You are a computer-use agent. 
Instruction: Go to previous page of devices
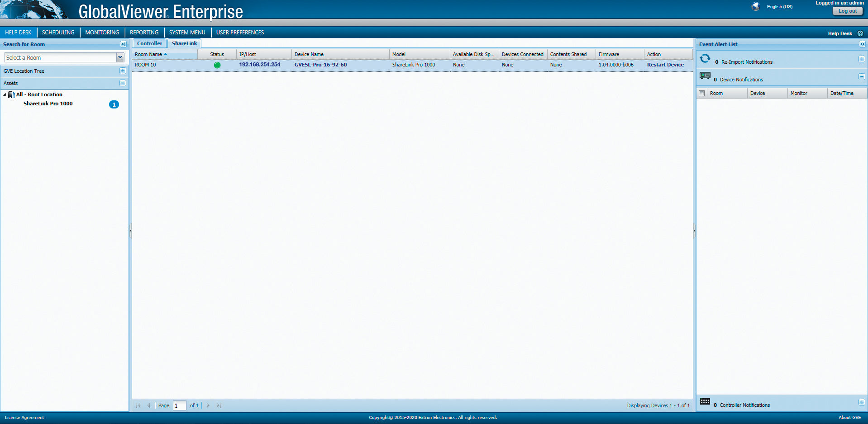click(x=148, y=405)
